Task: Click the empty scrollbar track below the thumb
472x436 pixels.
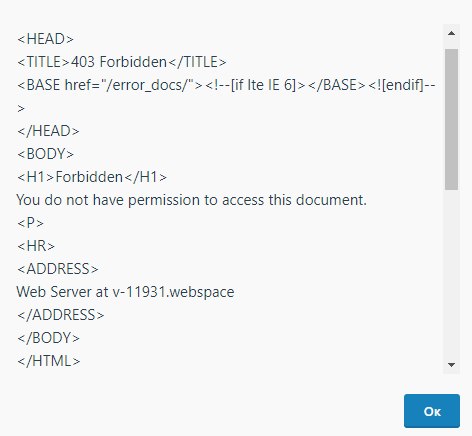Action: 451,273
